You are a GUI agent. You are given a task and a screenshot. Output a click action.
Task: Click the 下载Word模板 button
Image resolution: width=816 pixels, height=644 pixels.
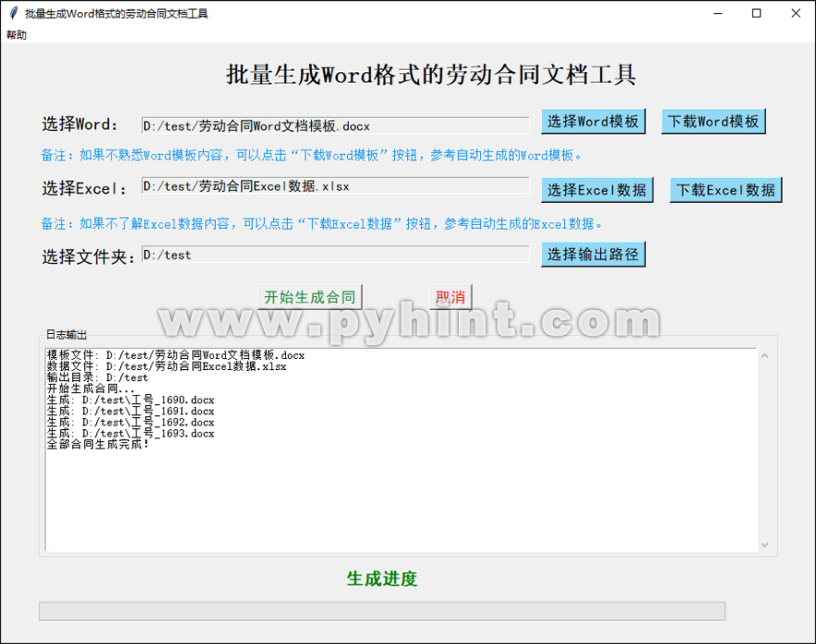coord(714,122)
